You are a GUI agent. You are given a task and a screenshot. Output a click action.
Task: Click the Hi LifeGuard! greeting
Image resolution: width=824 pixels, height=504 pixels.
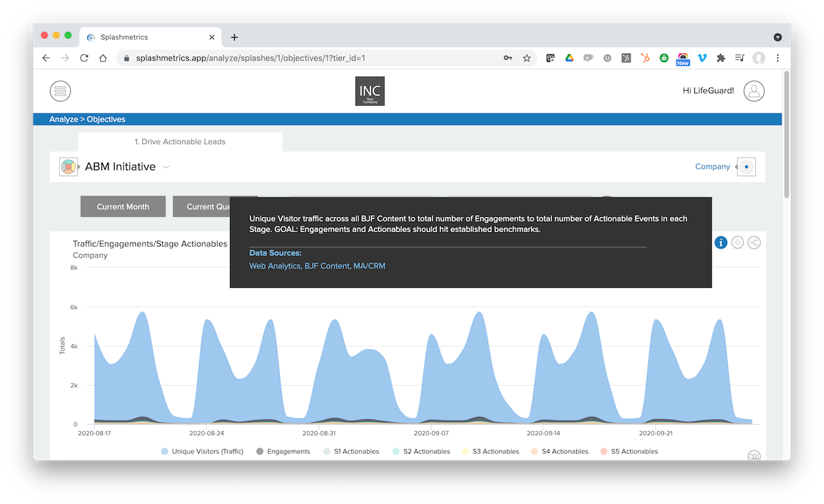(709, 91)
